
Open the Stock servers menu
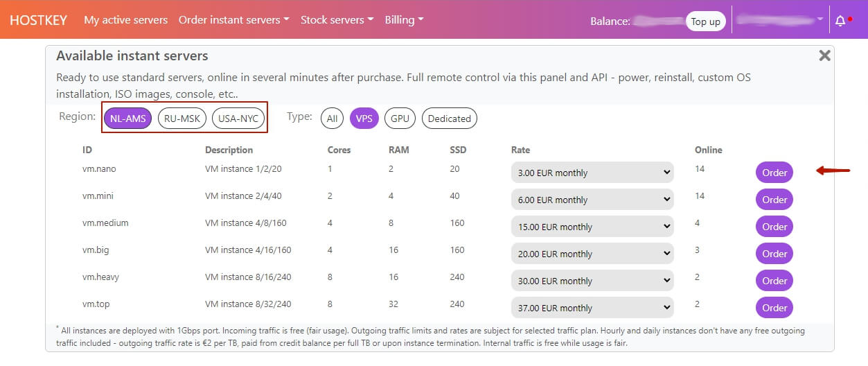pyautogui.click(x=337, y=20)
